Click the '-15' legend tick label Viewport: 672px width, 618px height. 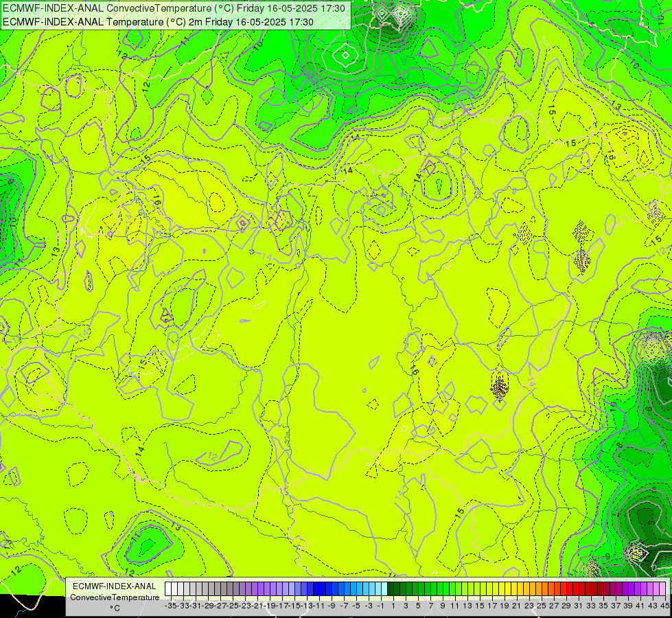[295, 606]
